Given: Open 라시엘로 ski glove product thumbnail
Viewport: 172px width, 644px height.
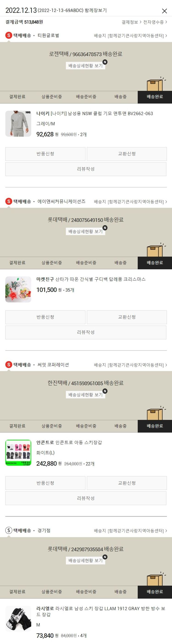Looking at the screenshot, I should click(18, 619).
